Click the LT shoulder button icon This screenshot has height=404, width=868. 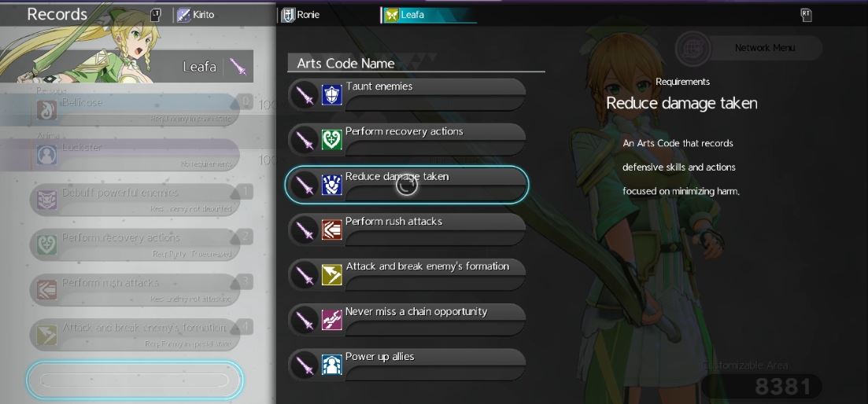(x=156, y=16)
